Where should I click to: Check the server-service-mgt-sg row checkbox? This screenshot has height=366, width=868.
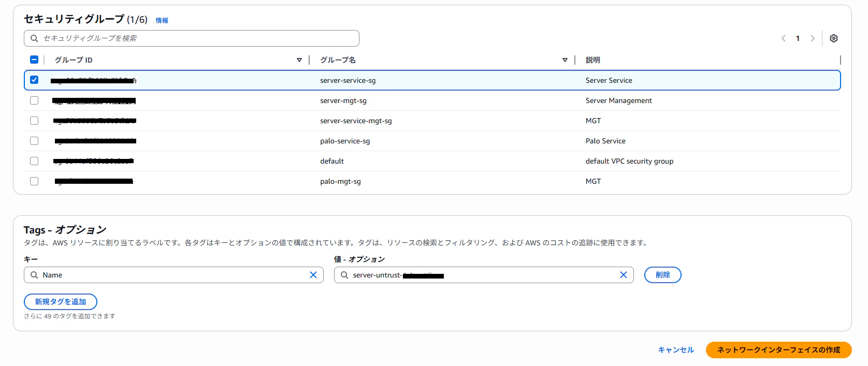coord(34,121)
